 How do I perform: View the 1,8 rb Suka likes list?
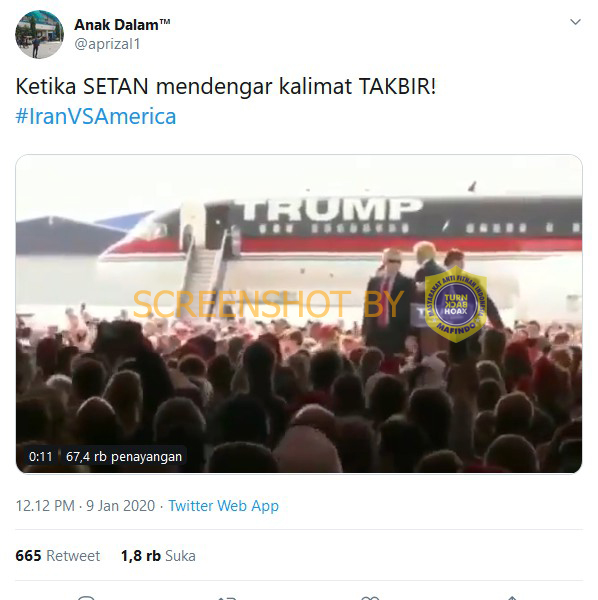(x=158, y=556)
